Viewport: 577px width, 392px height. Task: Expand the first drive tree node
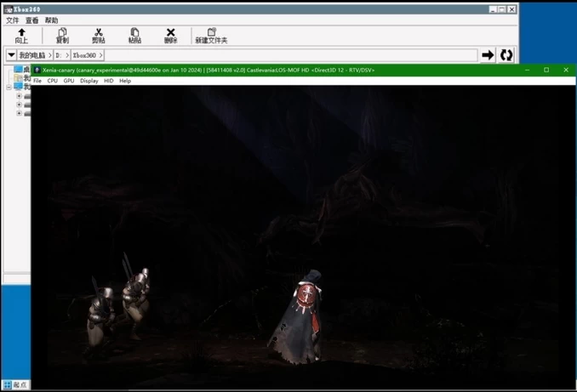(19, 96)
